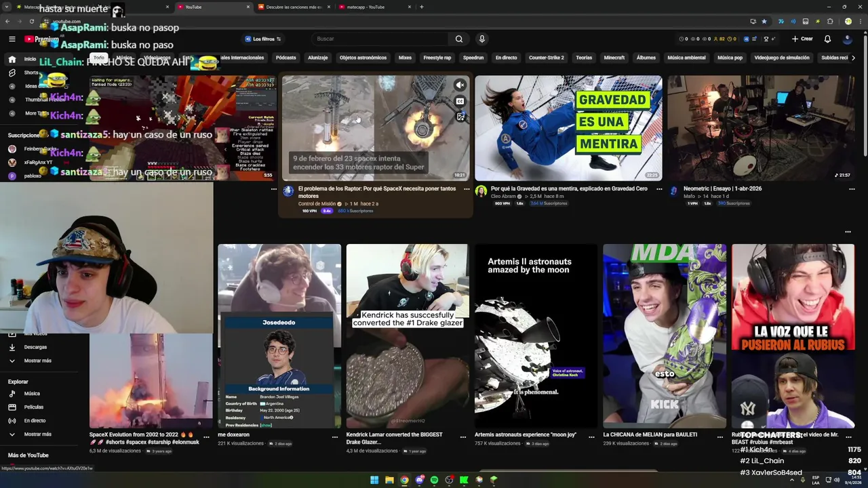This screenshot has width=868, height=488.
Task: Open the Los filtros selector
Action: 263,39
